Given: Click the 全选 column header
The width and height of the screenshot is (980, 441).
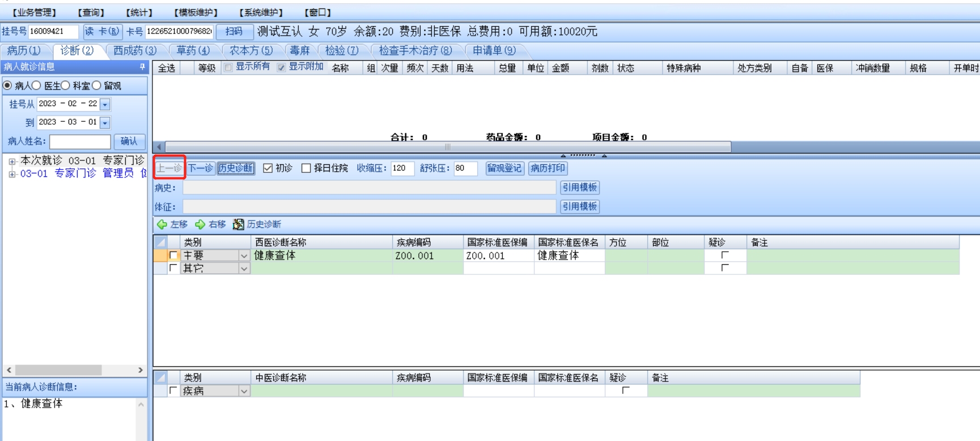Looking at the screenshot, I should [x=167, y=68].
